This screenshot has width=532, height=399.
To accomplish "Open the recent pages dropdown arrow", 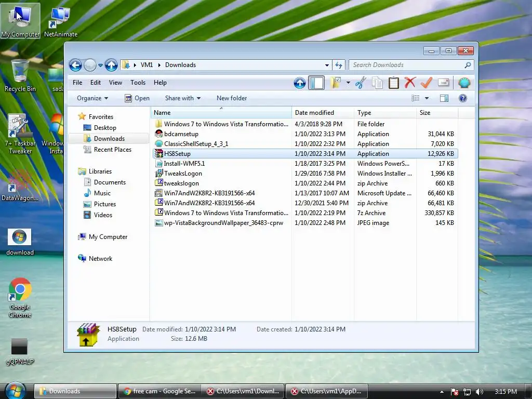I will 100,65.
